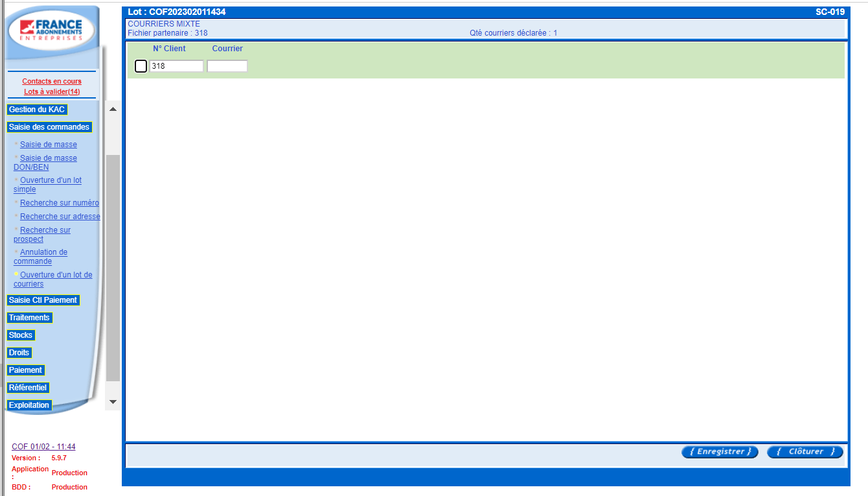
Task: Open the Exploitation menu
Action: tap(29, 405)
